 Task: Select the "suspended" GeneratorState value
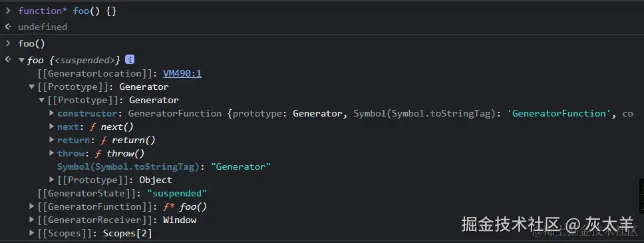(x=177, y=193)
